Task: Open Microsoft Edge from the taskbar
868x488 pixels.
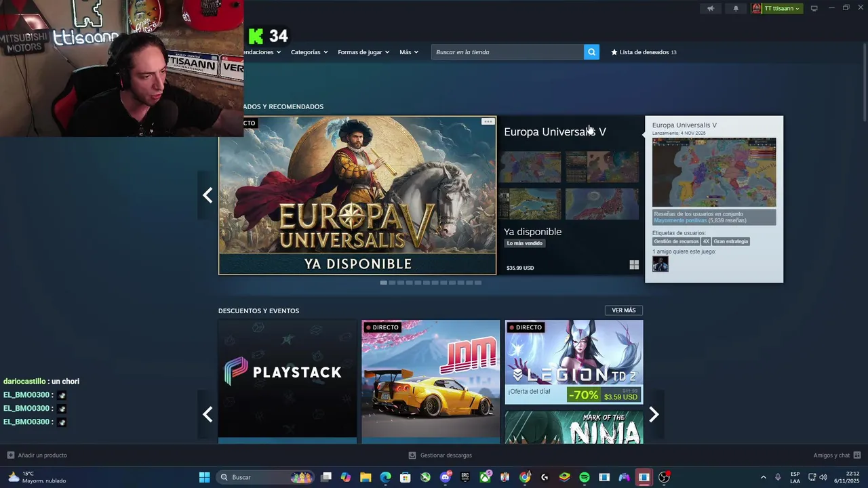Action: pyautogui.click(x=385, y=477)
